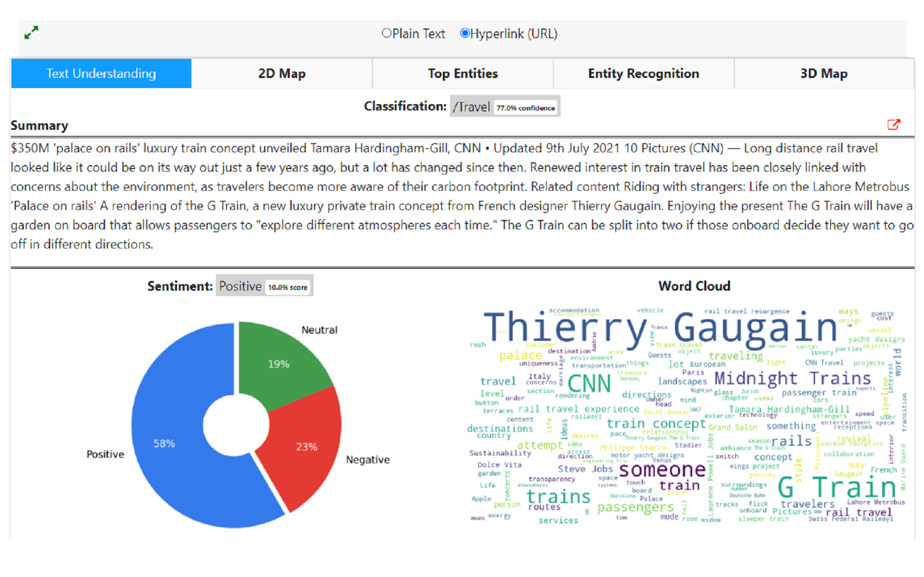This screenshot has height=577, width=924.
Task: Click the green expand fullscreen arrows icon
Action: [31, 32]
